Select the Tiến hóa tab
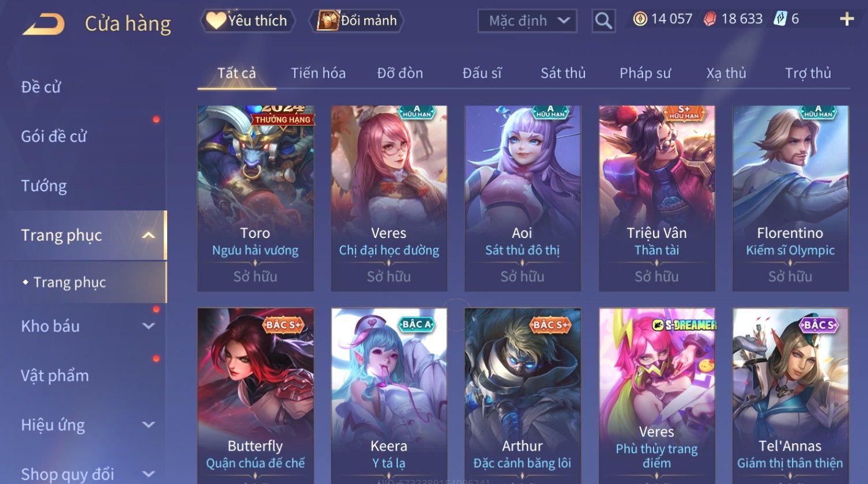This screenshot has height=484, width=868. pos(318,73)
